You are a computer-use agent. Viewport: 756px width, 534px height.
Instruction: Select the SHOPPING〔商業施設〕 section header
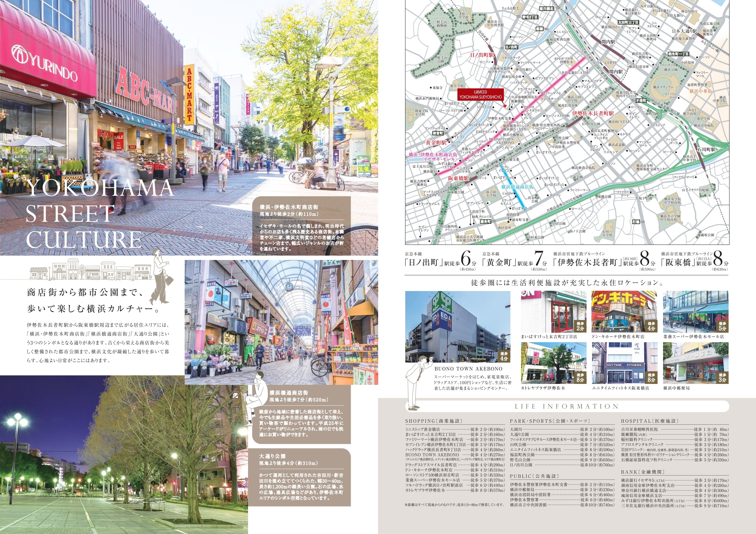[434, 421]
